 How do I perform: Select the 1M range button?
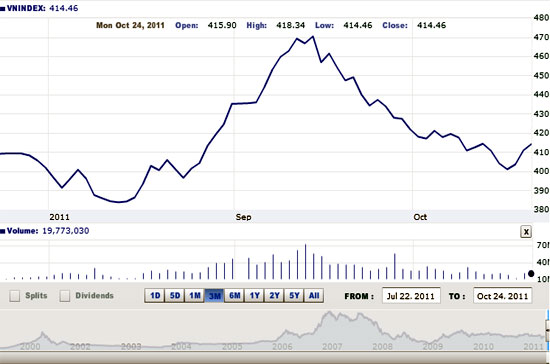(195, 296)
